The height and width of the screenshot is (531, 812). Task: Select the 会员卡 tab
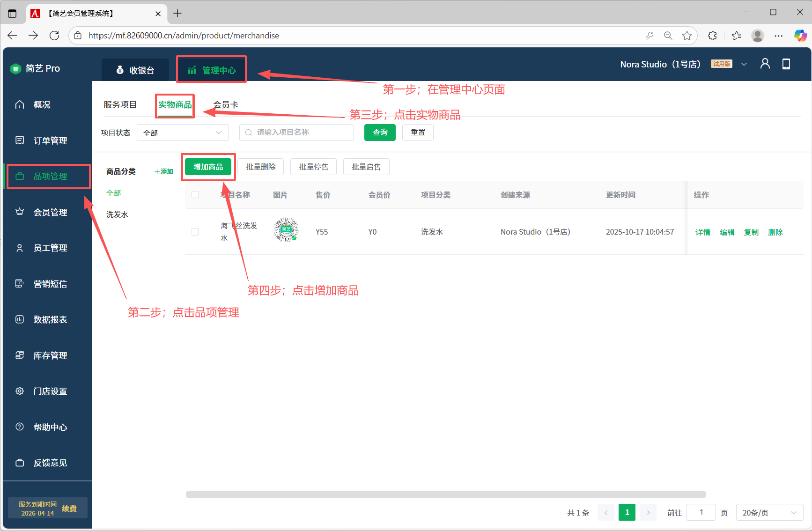pyautogui.click(x=226, y=104)
